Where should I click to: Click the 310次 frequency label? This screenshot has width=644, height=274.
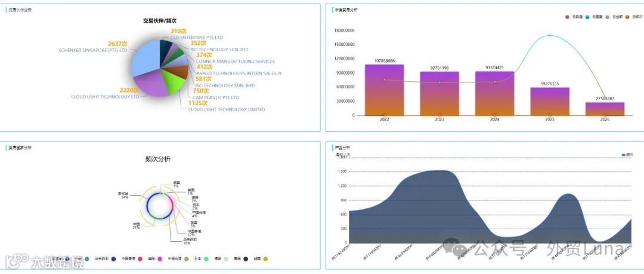click(x=179, y=31)
